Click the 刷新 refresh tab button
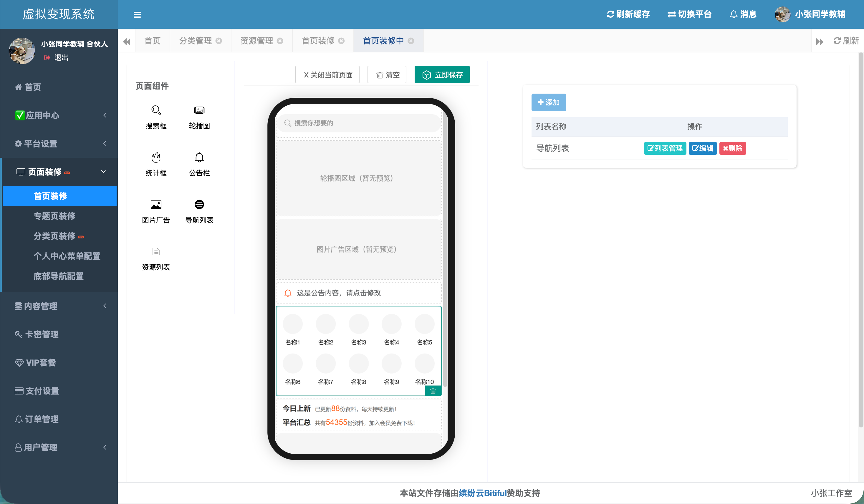The image size is (864, 504). (x=846, y=41)
